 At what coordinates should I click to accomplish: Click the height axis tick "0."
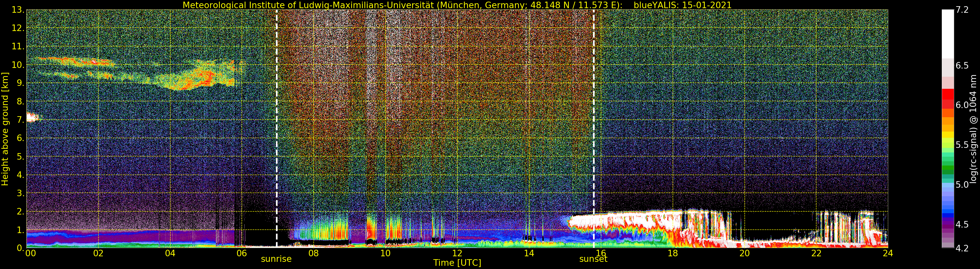[20, 248]
